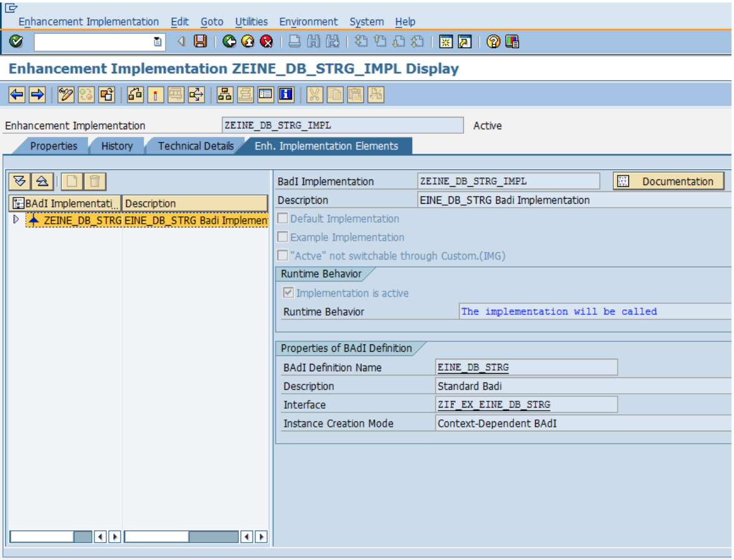Click the EINE_DB_STRG definition name link
The image size is (734, 560).
pyautogui.click(x=473, y=367)
